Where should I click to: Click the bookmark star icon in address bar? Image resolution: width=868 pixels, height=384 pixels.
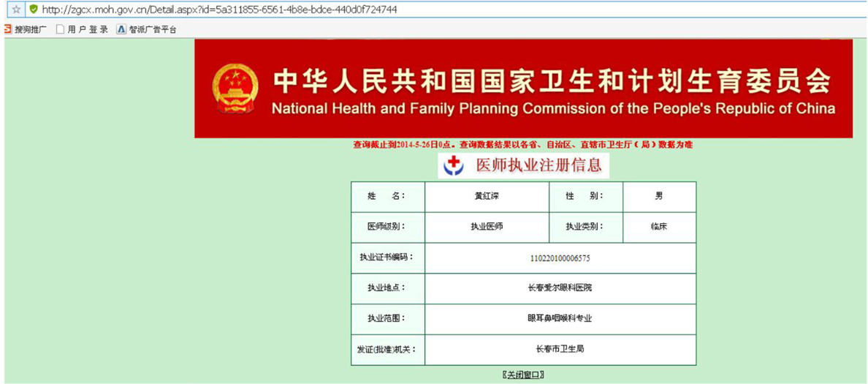pos(17,10)
